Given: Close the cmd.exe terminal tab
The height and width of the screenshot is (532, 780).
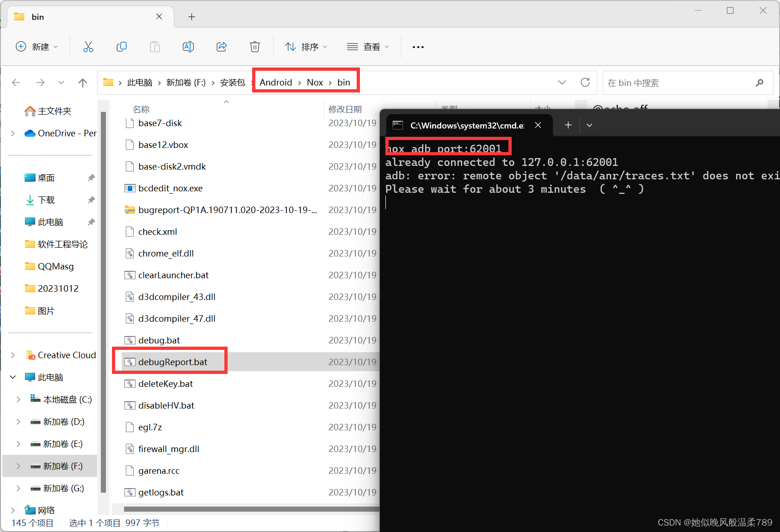Looking at the screenshot, I should [x=538, y=125].
